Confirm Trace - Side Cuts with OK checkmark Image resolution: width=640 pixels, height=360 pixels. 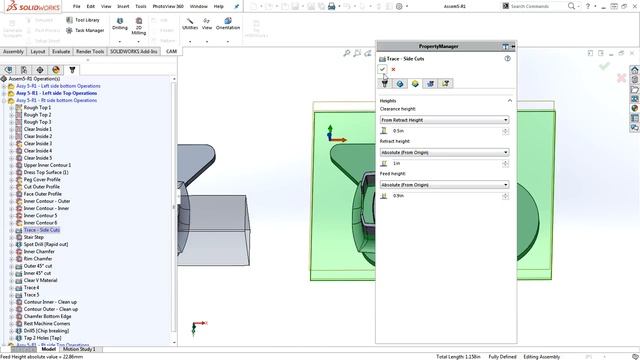point(382,69)
